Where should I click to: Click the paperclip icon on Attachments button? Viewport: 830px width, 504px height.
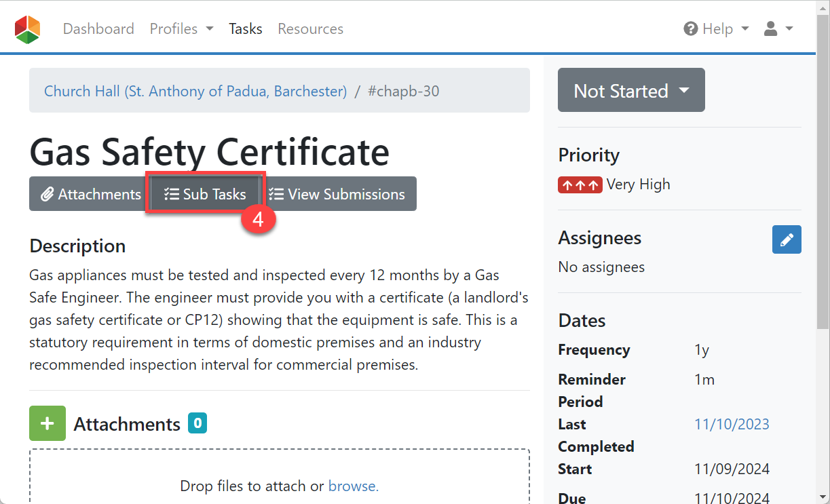click(47, 195)
